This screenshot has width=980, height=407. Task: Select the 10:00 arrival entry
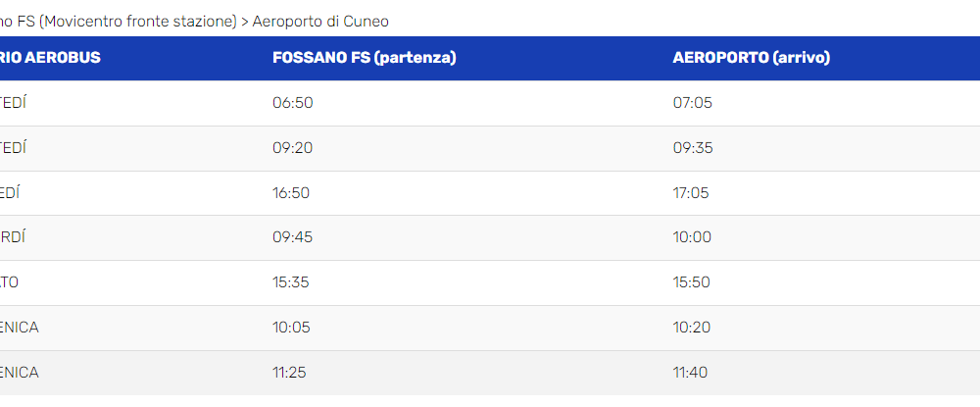tap(692, 237)
